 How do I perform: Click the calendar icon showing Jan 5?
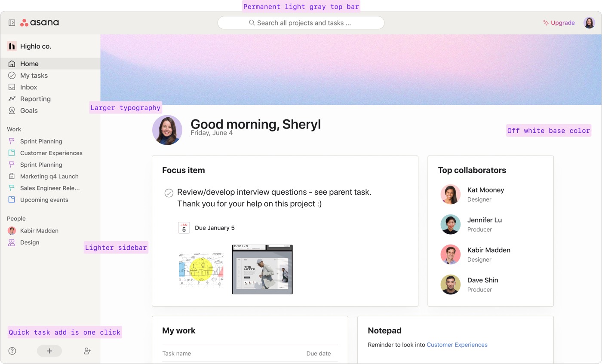point(184,228)
